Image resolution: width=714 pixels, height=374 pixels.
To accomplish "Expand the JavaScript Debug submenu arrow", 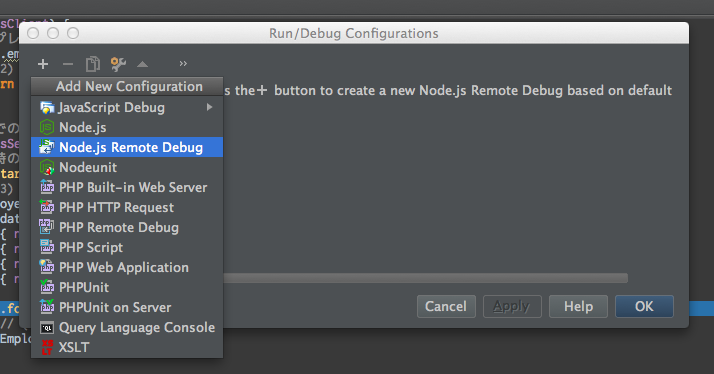I will point(209,107).
